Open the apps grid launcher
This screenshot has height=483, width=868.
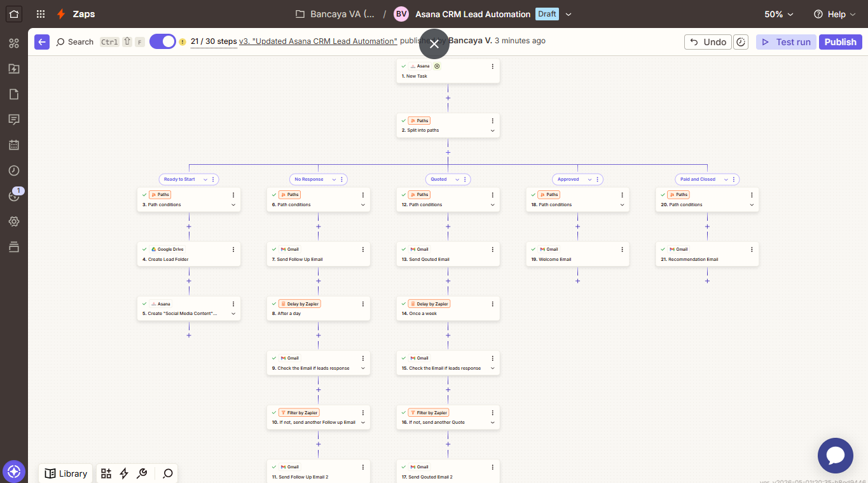click(41, 14)
